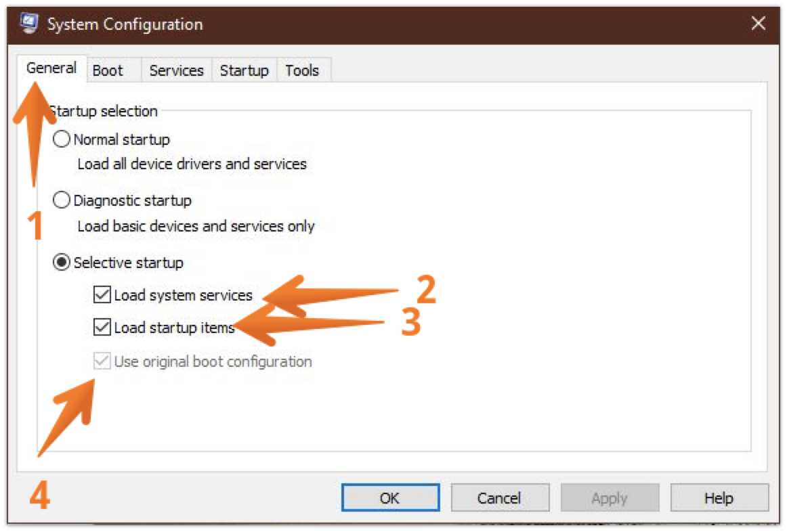Select the Startup tab
Image resolution: width=787 pixels, height=532 pixels.
(244, 70)
